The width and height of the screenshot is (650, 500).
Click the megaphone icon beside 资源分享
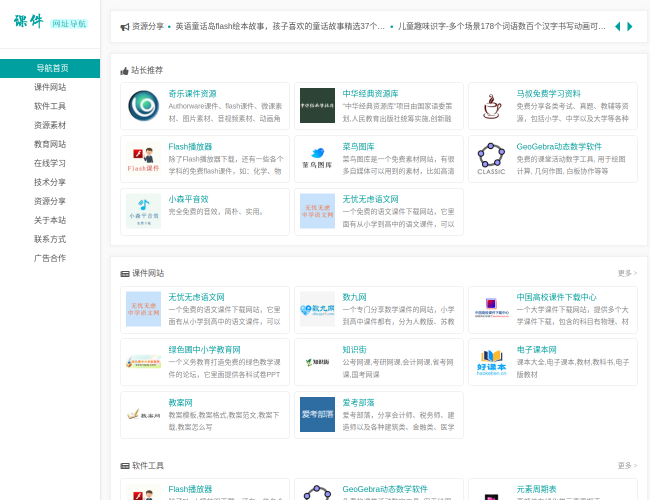(125, 27)
